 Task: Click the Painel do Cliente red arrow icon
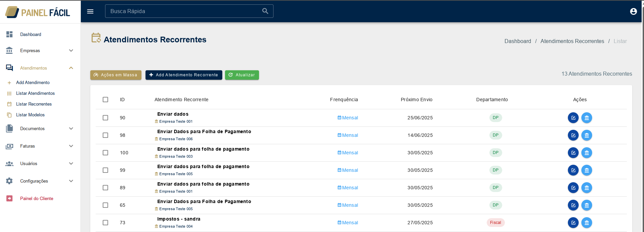click(9, 198)
